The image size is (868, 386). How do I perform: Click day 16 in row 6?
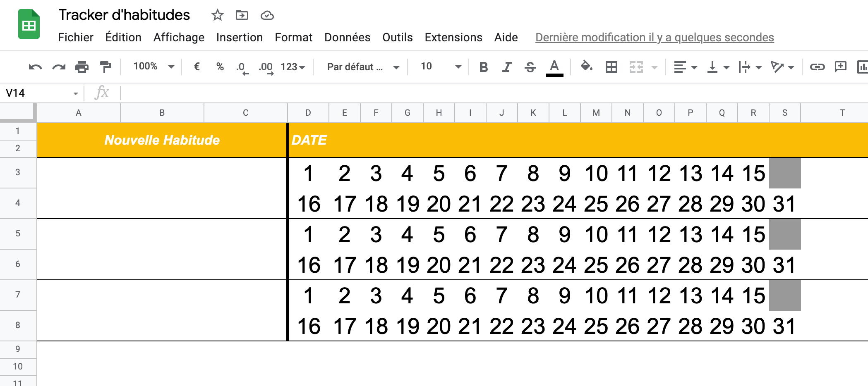[309, 265]
